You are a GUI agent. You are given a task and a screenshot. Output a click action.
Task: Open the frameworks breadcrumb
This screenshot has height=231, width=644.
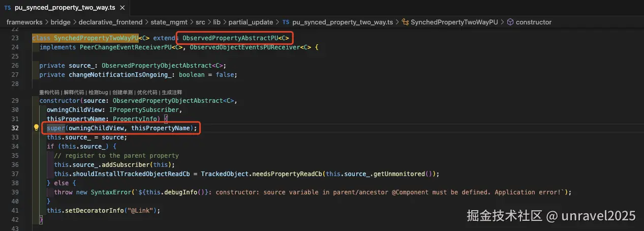click(x=24, y=22)
